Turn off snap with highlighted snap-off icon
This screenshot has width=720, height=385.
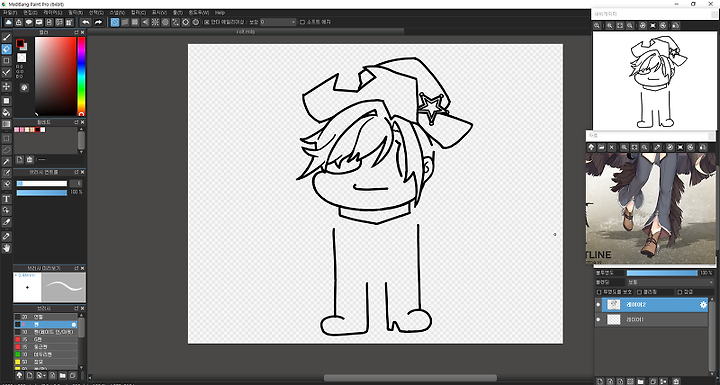pyautogui.click(x=115, y=22)
